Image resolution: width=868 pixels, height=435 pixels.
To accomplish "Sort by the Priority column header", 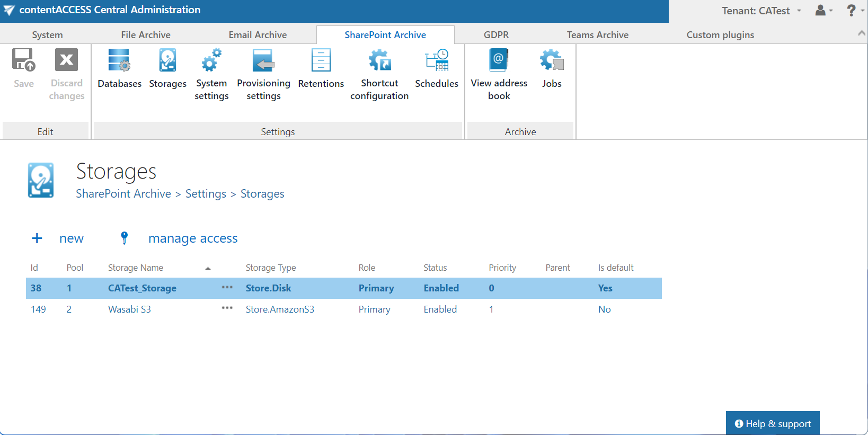I will tap(502, 268).
